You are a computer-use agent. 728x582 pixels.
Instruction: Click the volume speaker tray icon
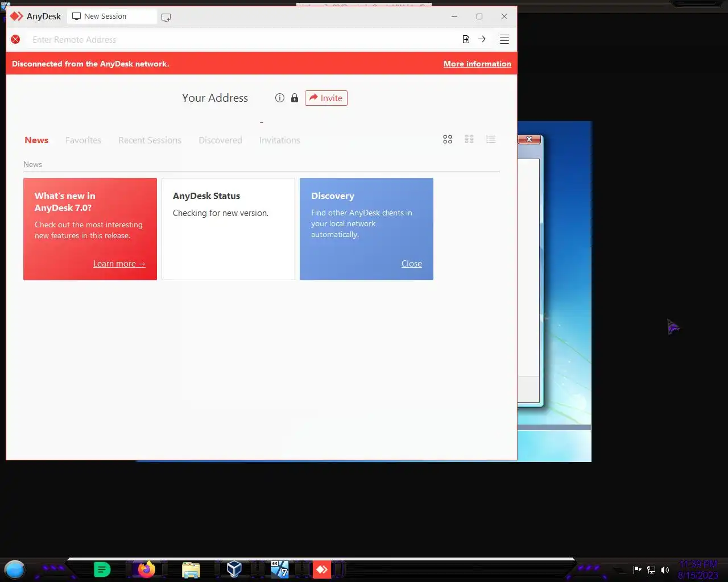point(665,569)
